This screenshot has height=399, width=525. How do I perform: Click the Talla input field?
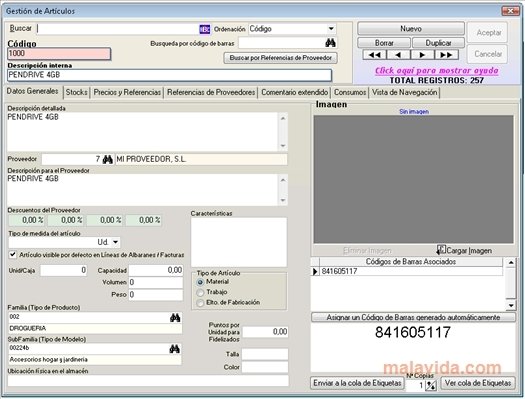pyautogui.click(x=265, y=354)
